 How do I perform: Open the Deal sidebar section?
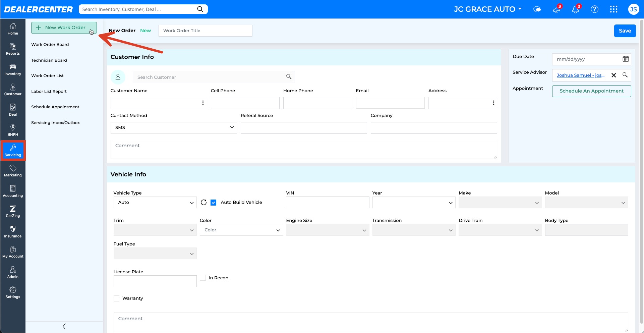(13, 110)
